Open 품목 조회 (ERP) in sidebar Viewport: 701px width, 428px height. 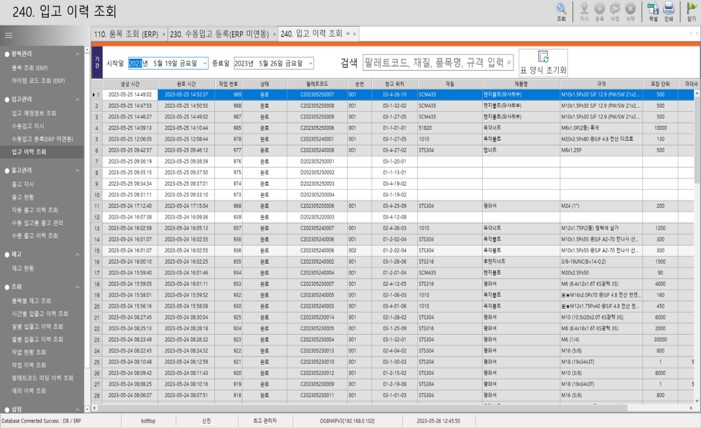[30, 68]
